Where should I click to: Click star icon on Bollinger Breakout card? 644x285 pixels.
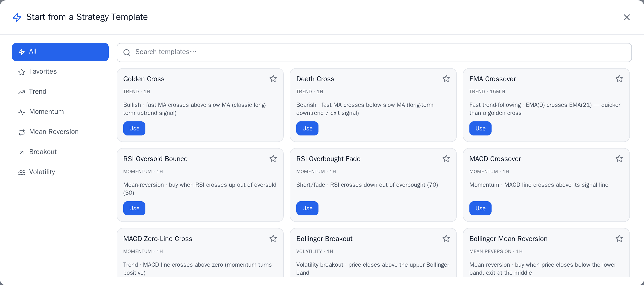(x=446, y=239)
